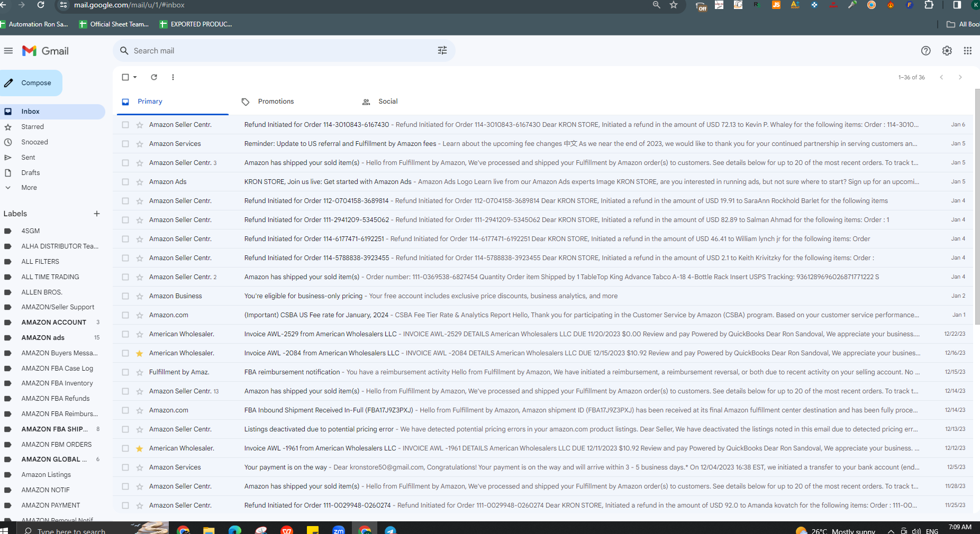Select the Invoice AWL-2529 email checkbox
Screen dimensions: 980x534
pyautogui.click(x=125, y=334)
